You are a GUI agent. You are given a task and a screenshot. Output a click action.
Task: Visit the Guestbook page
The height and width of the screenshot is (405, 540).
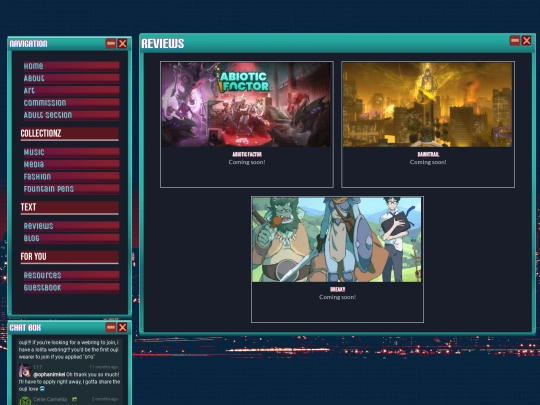pos(71,288)
